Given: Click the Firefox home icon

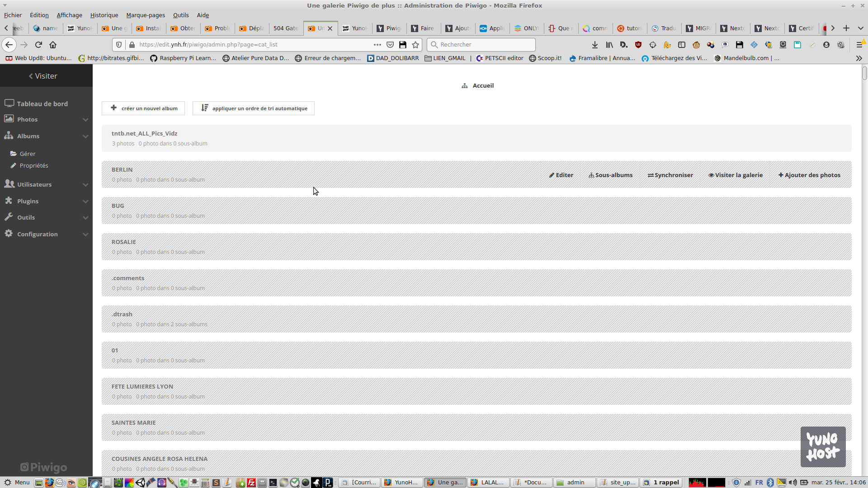Looking at the screenshot, I should [53, 45].
